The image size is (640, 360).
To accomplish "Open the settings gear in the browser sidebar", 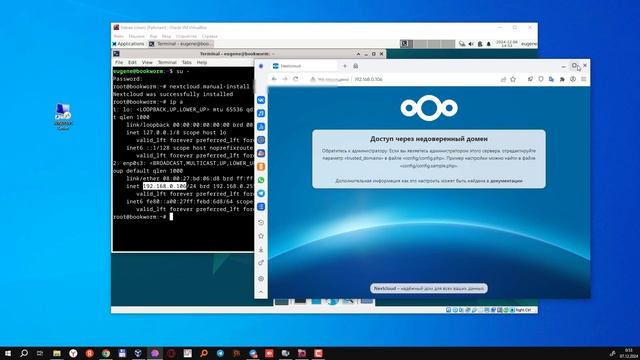I will [261, 279].
